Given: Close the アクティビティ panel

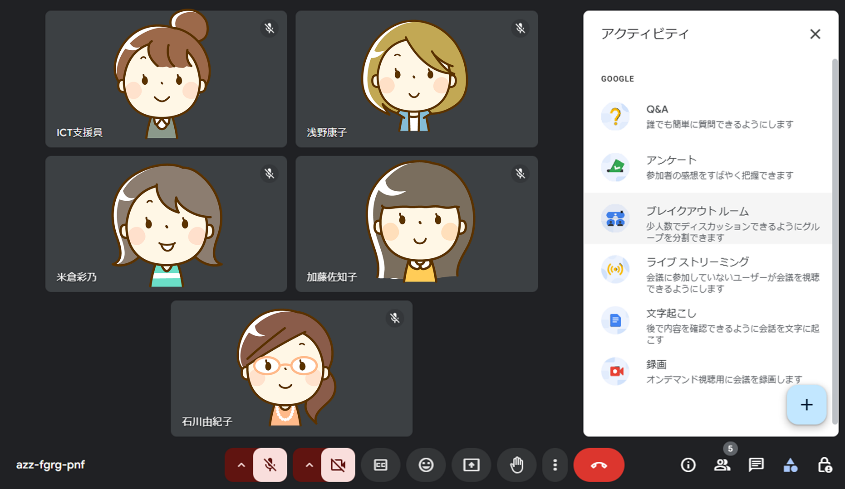Looking at the screenshot, I should click(815, 34).
